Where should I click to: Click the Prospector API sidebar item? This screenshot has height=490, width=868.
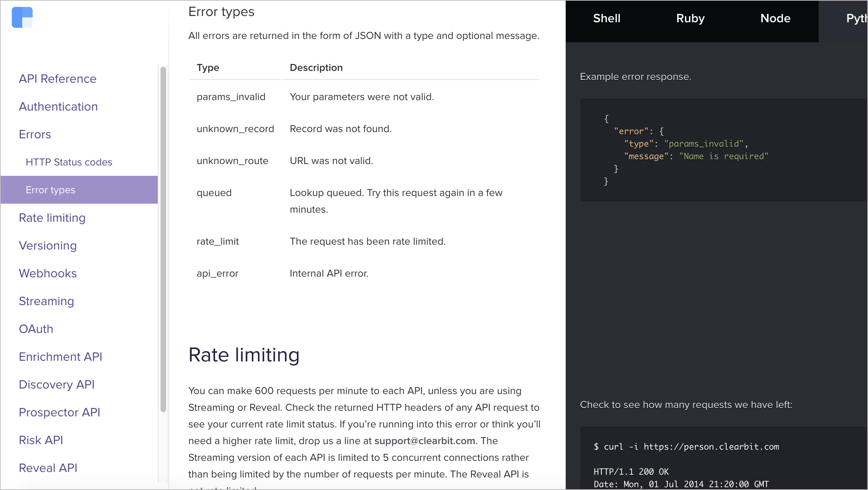pos(60,413)
